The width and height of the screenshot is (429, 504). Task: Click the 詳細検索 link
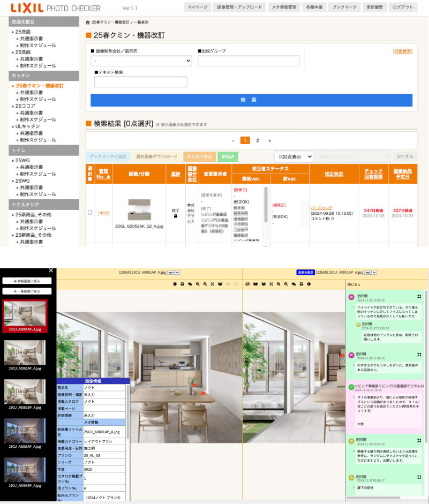coord(402,51)
